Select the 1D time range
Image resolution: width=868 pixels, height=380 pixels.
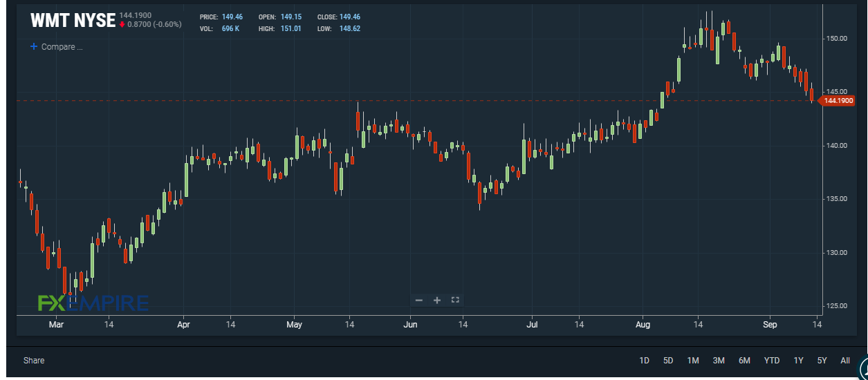click(644, 361)
